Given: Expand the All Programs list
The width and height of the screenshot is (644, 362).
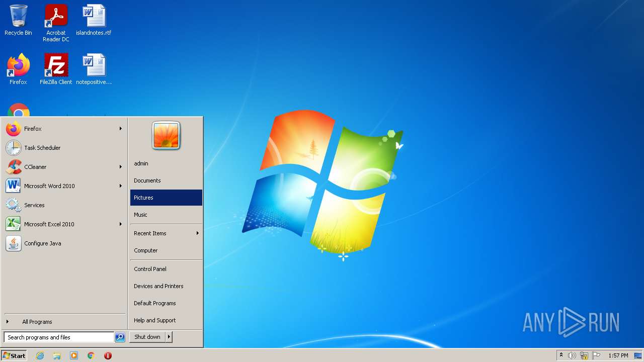Looking at the screenshot, I should coord(64,322).
